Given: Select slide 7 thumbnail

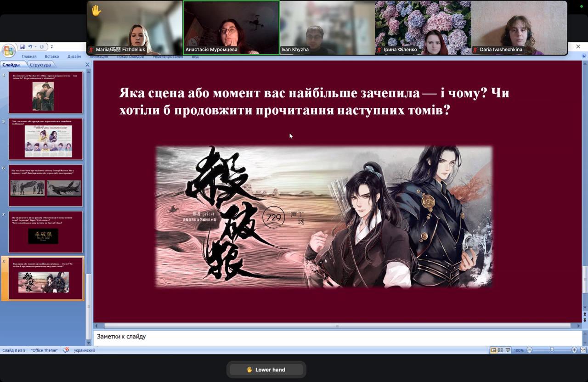Looking at the screenshot, I should 45,232.
